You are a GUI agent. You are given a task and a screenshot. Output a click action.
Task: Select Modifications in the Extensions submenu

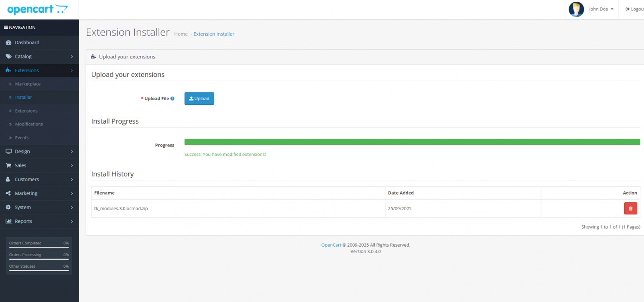pyautogui.click(x=29, y=124)
